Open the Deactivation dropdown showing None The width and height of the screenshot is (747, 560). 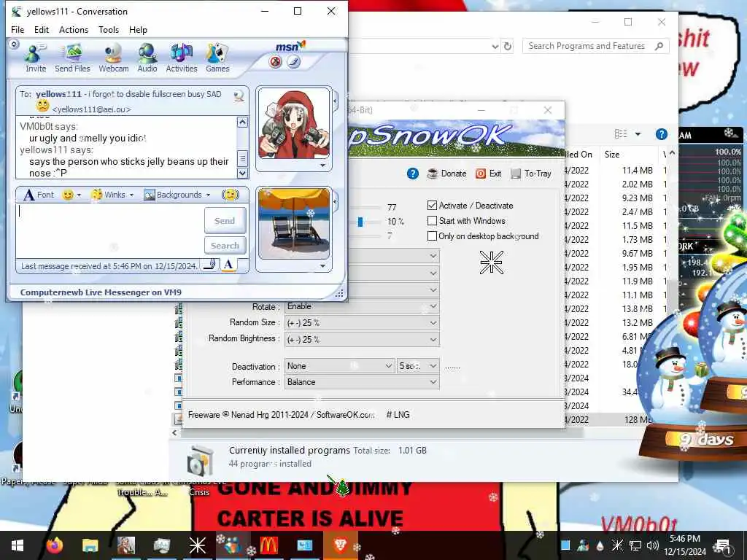340,366
